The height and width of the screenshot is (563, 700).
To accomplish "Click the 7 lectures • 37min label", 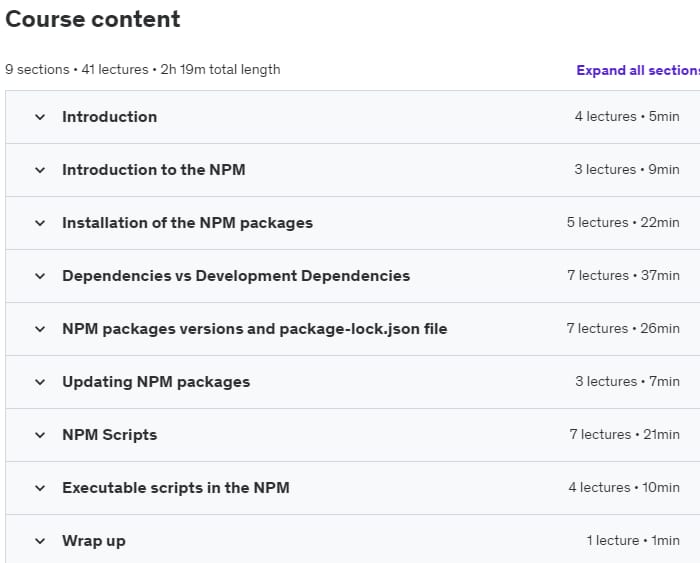I will tap(623, 275).
